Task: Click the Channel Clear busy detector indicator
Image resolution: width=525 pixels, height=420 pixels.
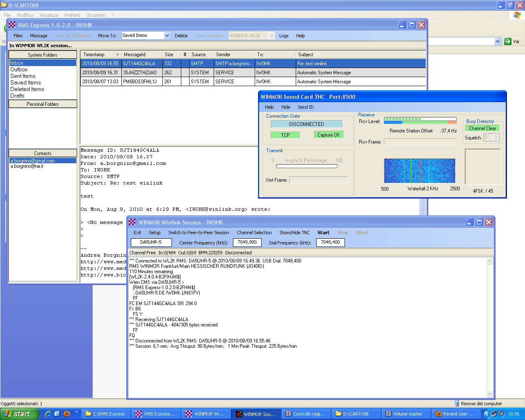Action: [482, 128]
